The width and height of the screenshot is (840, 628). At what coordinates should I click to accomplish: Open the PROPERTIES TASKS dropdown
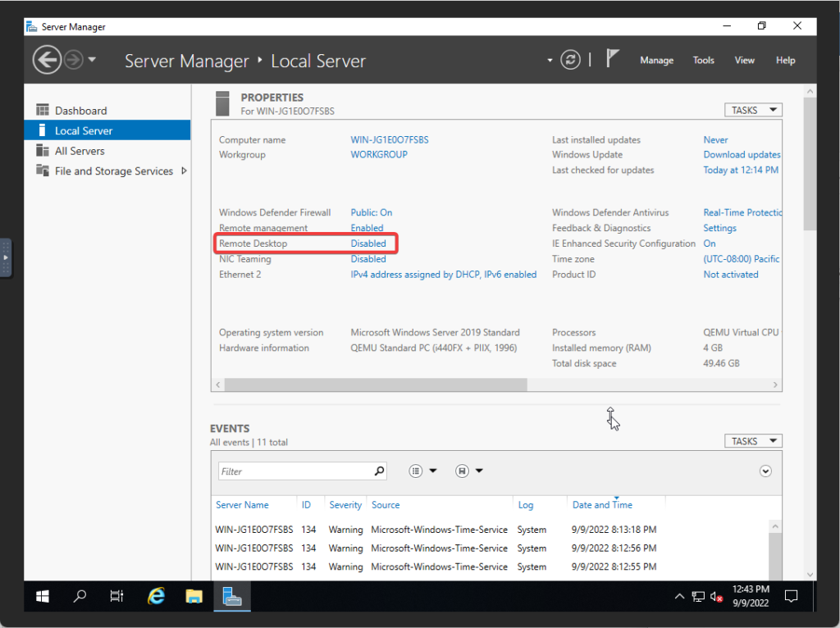tap(752, 109)
